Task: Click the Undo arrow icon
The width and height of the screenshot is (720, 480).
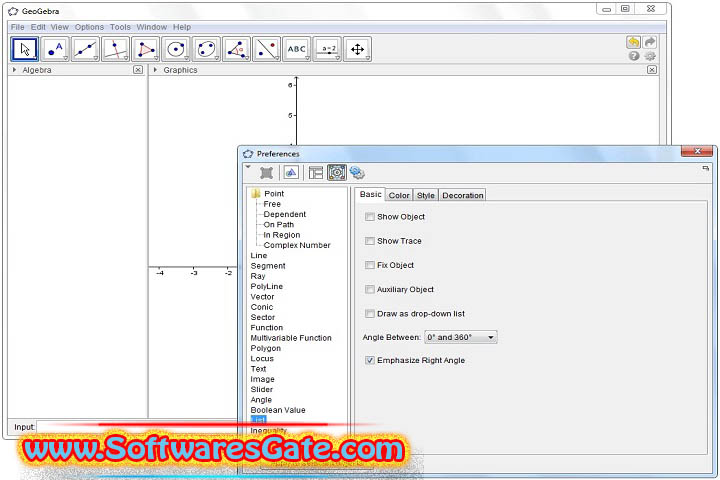Action: point(634,42)
